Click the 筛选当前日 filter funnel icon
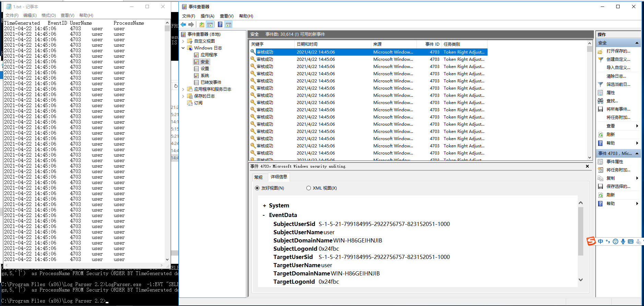This screenshot has height=306, width=644. click(x=600, y=84)
